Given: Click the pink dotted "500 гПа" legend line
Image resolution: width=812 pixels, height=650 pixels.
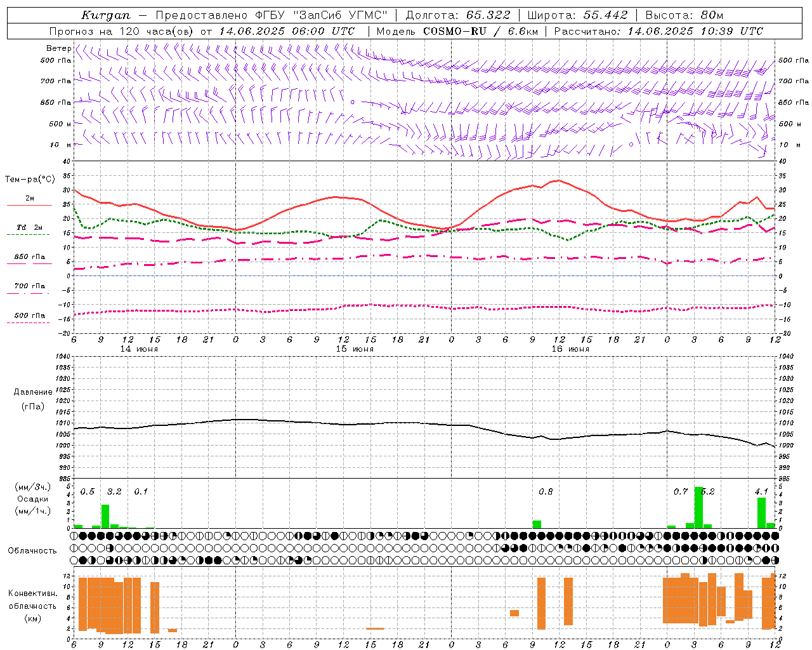Looking at the screenshot, I should click(28, 322).
